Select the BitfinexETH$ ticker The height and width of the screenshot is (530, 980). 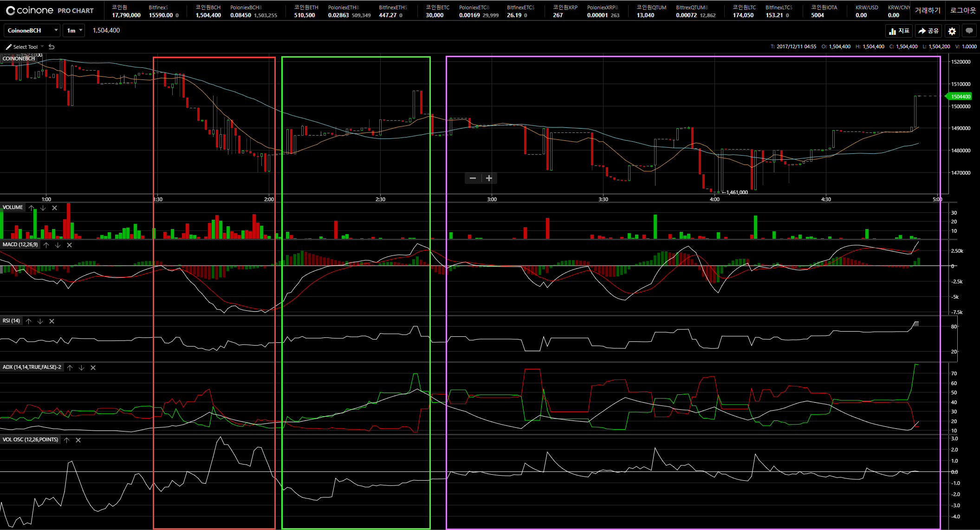coord(393,11)
